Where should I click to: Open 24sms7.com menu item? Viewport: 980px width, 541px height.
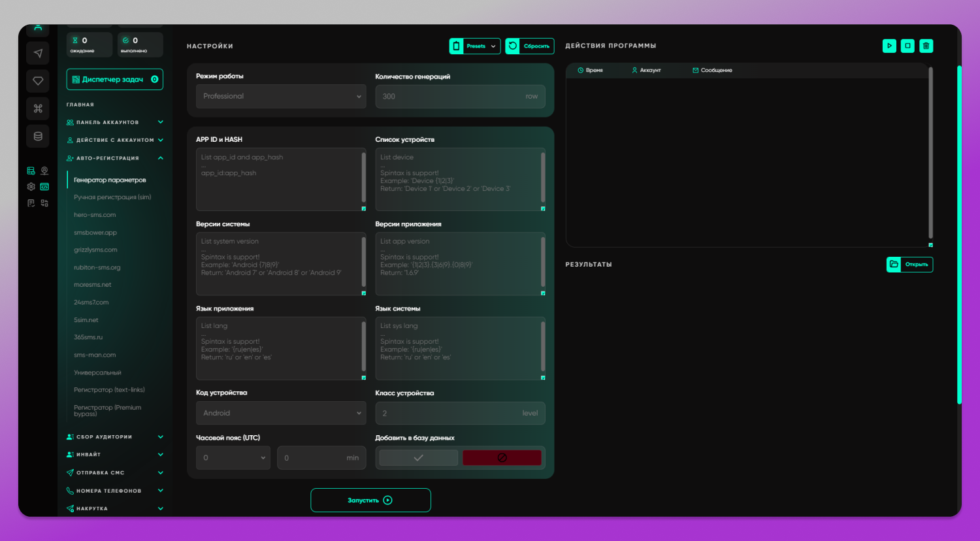[x=91, y=303]
